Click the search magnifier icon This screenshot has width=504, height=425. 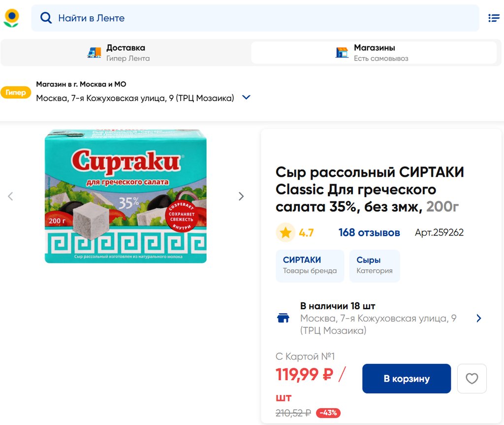46,18
